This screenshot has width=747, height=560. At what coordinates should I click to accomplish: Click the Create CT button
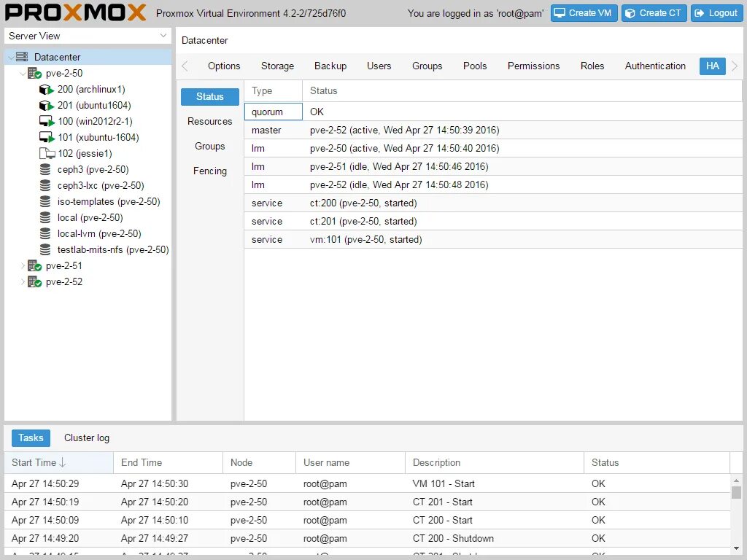point(654,13)
